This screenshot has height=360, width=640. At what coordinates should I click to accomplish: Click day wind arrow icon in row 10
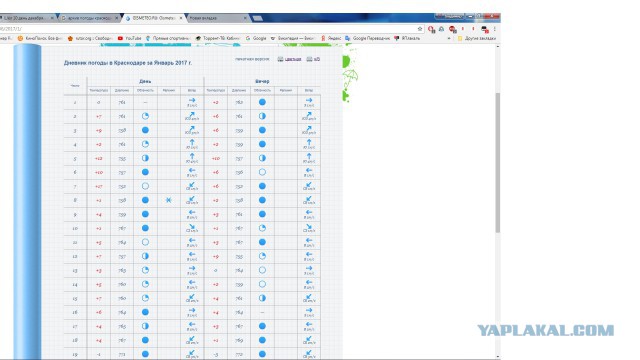pyautogui.click(x=192, y=227)
